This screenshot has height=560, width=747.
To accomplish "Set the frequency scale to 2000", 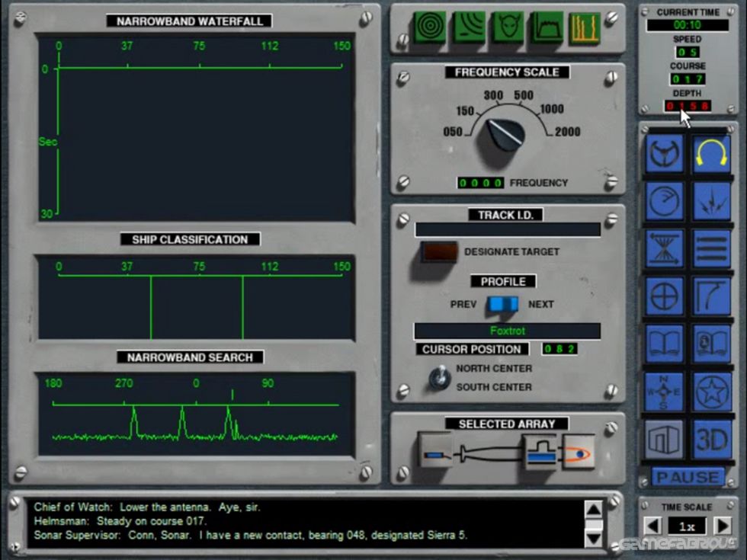I will coord(567,132).
